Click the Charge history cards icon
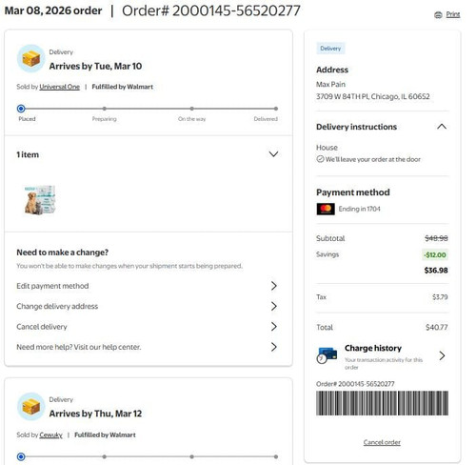476x465 pixels. click(327, 355)
